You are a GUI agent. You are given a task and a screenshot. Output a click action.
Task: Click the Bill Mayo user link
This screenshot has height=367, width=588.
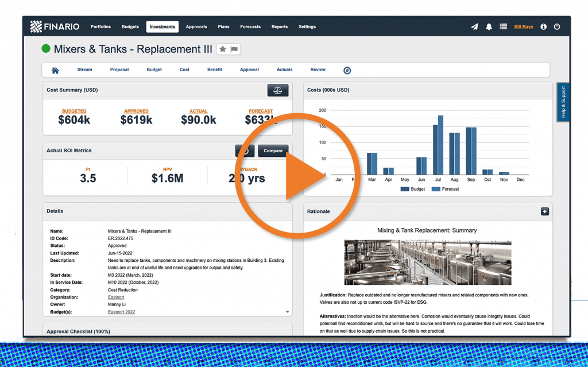[524, 26]
